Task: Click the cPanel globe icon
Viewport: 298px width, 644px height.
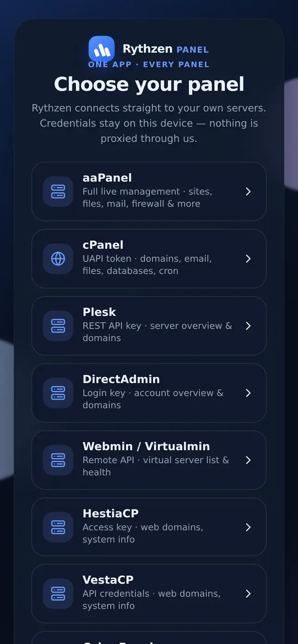Action: point(58,259)
